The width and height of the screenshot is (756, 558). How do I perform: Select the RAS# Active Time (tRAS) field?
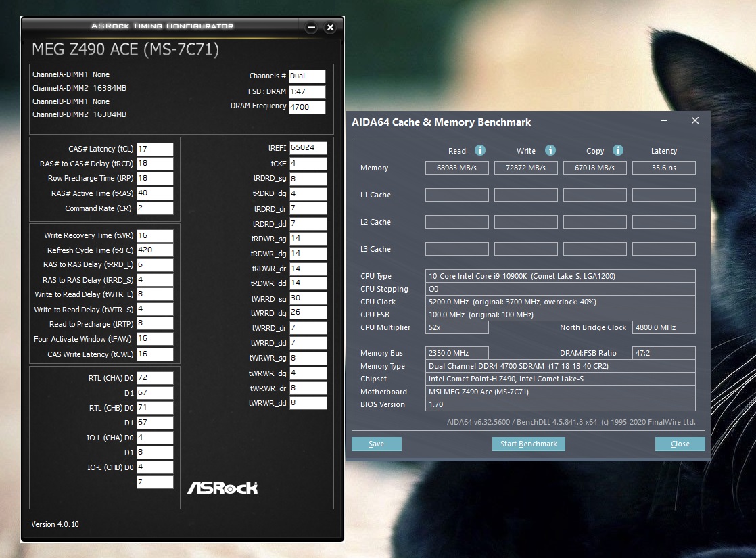(x=155, y=193)
